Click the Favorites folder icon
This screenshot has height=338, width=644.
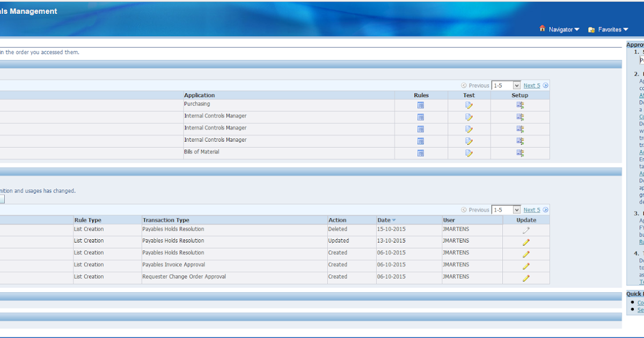point(591,29)
